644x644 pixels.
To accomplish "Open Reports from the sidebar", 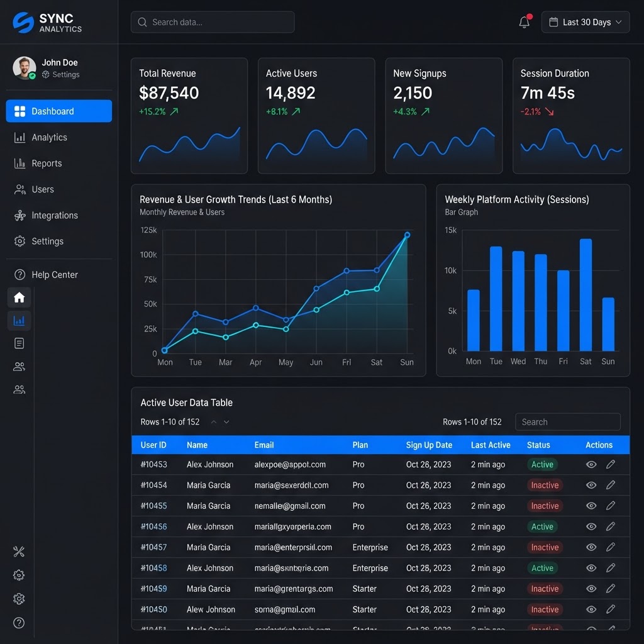I will pyautogui.click(x=58, y=163).
